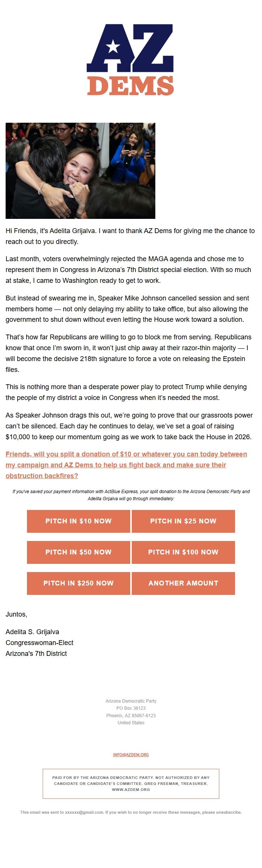Screen dimensions: 262x868
Task: Choose Another Amount to donate
Action: coord(183,583)
